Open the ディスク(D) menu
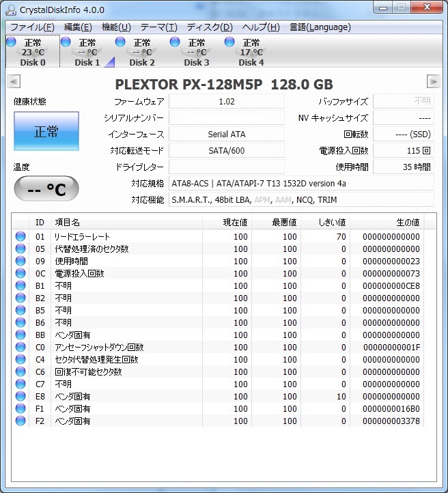The image size is (448, 493). (x=210, y=27)
